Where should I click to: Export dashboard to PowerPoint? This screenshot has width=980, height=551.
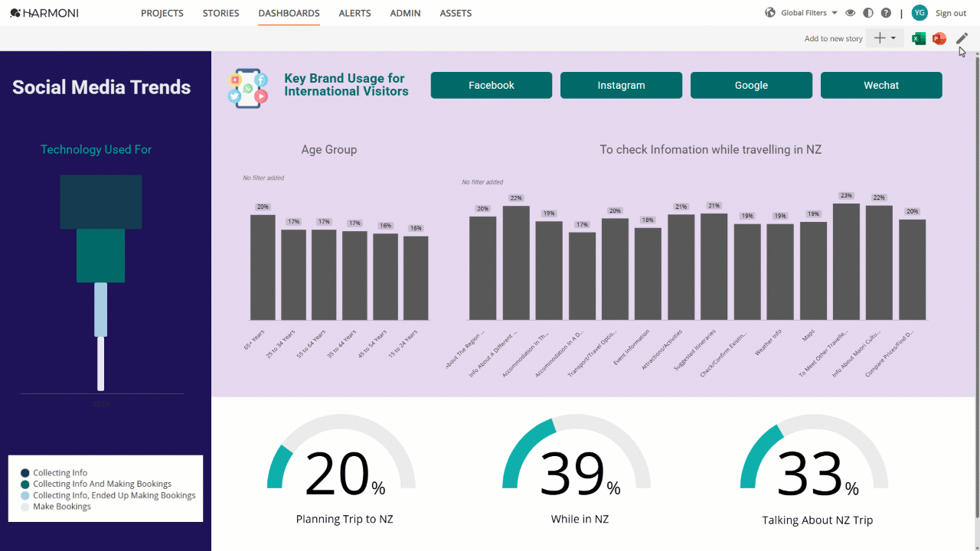939,38
